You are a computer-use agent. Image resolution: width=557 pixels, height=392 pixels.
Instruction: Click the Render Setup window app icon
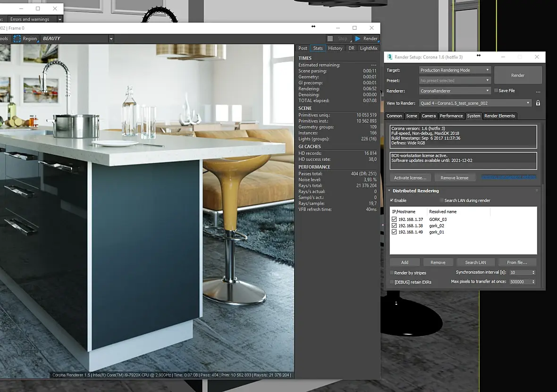389,57
